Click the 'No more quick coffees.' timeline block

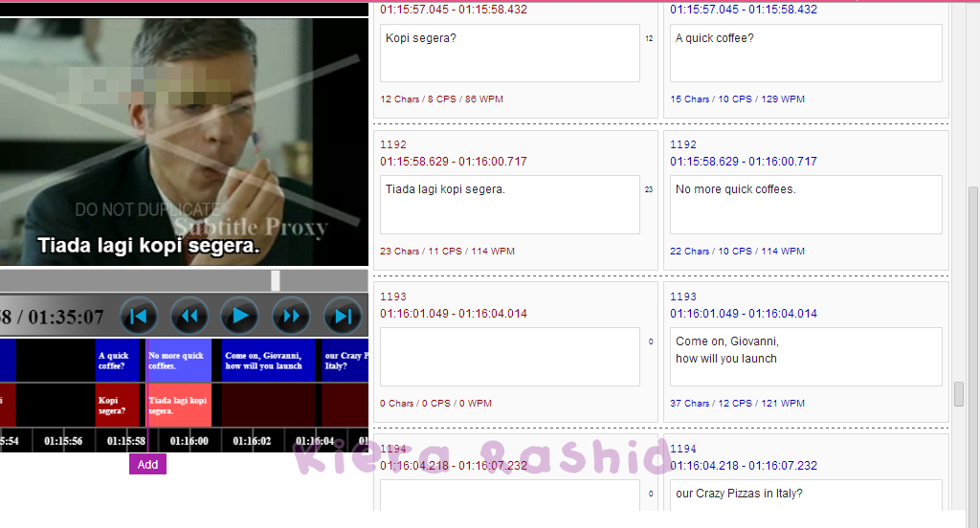tap(179, 361)
